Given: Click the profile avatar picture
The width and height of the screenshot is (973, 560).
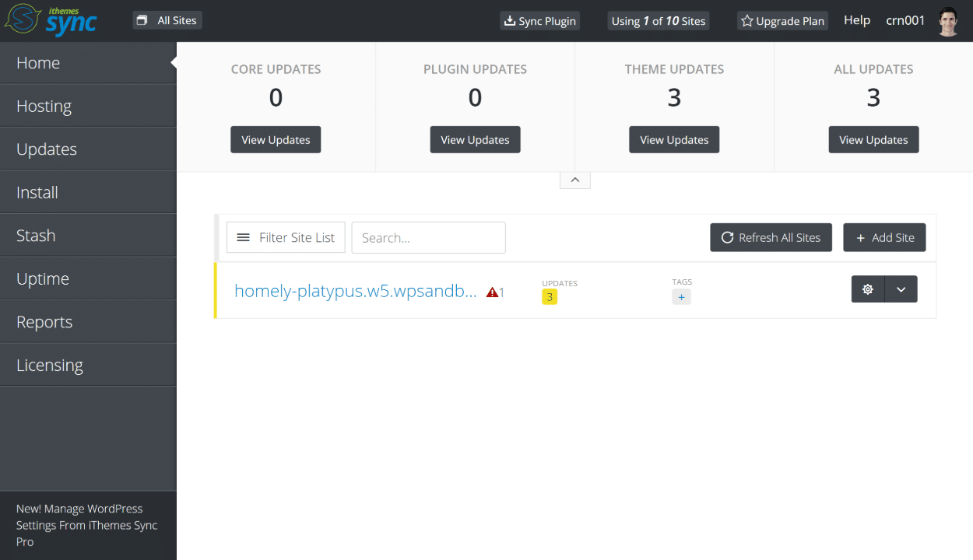Looking at the screenshot, I should pyautogui.click(x=947, y=21).
